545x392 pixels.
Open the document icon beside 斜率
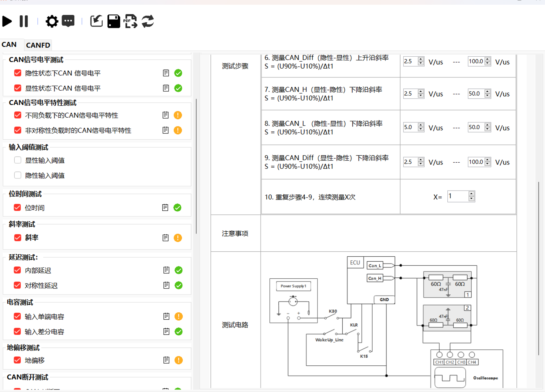tap(165, 238)
